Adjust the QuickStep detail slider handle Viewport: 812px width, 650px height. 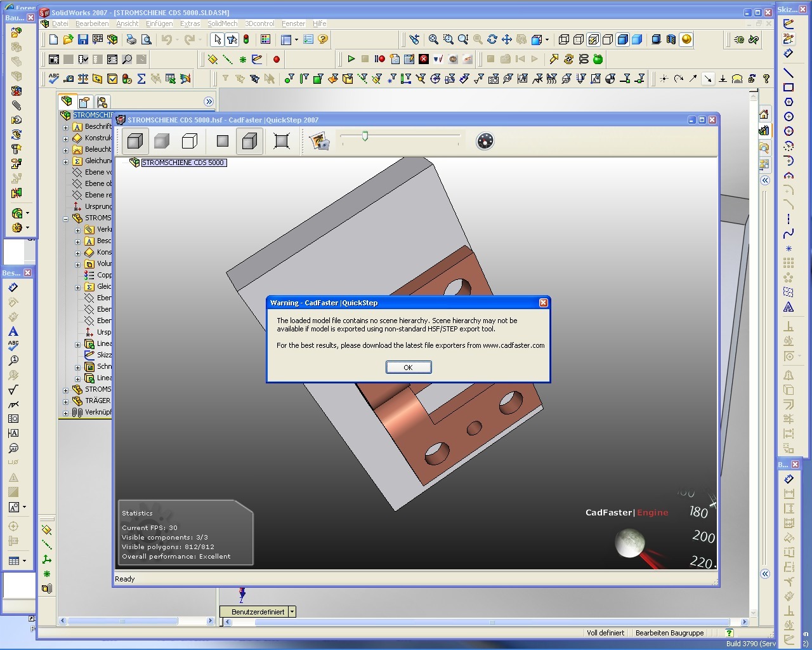click(x=365, y=136)
